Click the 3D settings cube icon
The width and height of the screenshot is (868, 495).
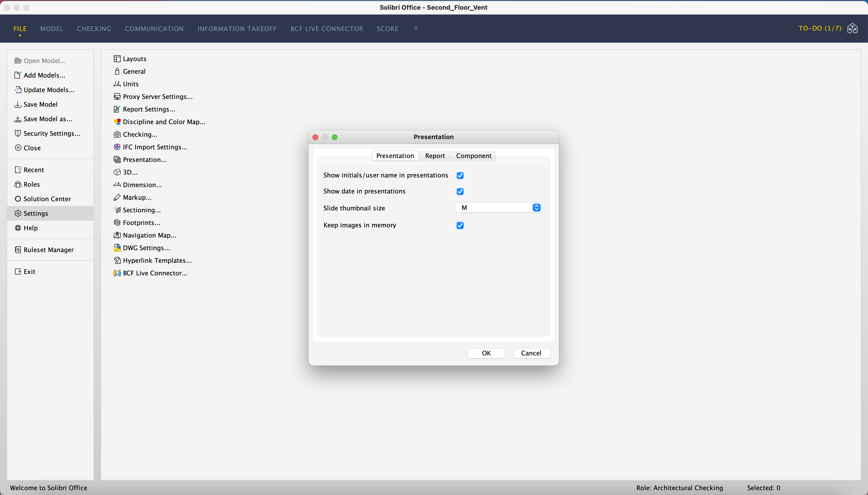click(117, 172)
